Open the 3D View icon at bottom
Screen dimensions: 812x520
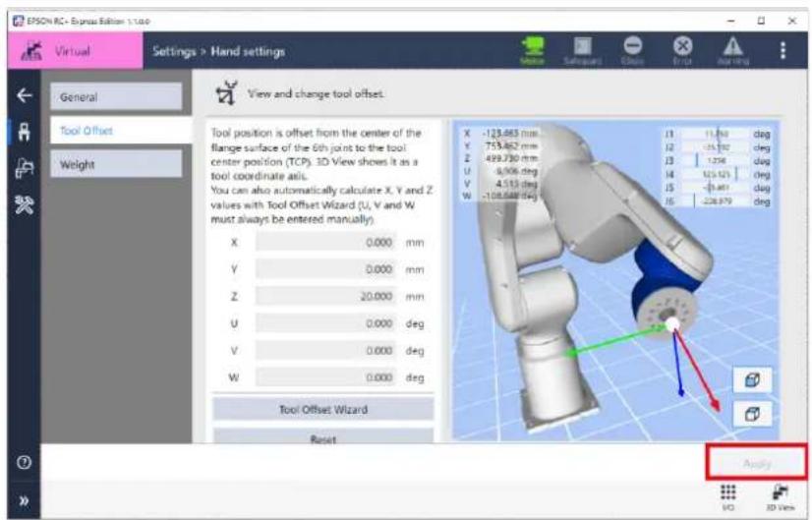click(x=780, y=497)
